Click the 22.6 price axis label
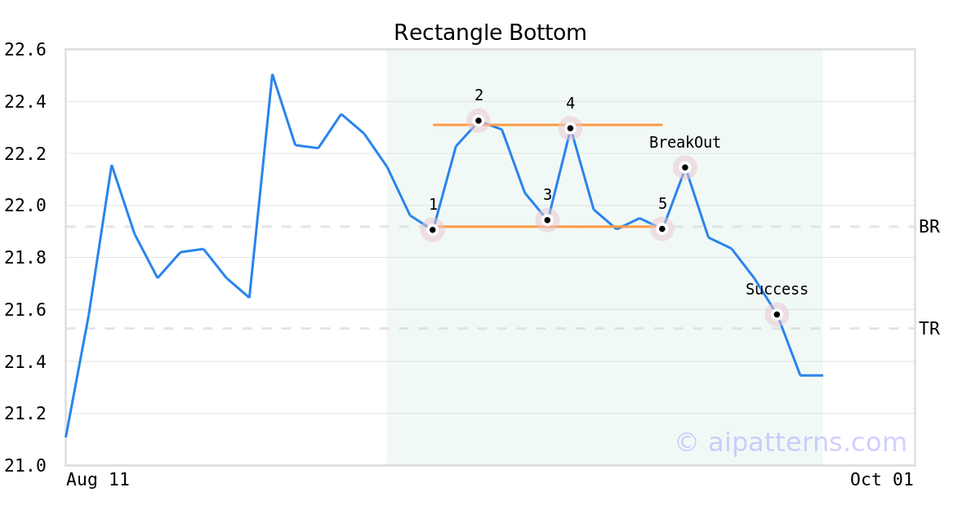This screenshot has width=980, height=514. 24,50
